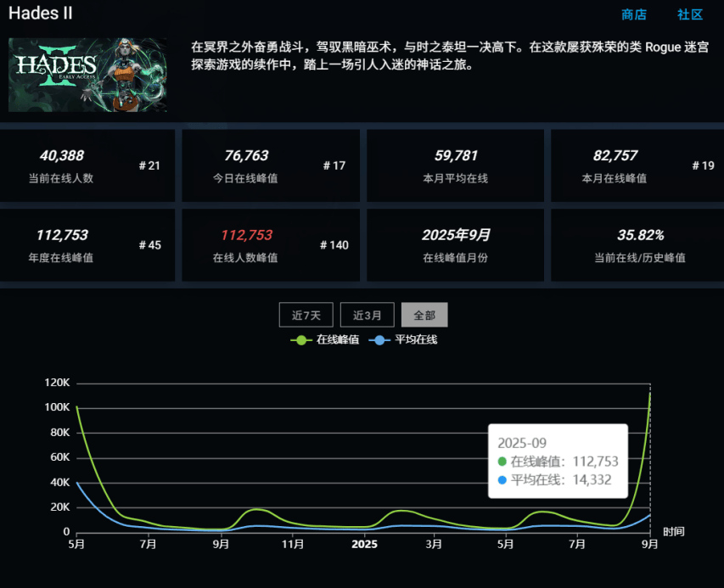Open the 商店 store link

(633, 14)
